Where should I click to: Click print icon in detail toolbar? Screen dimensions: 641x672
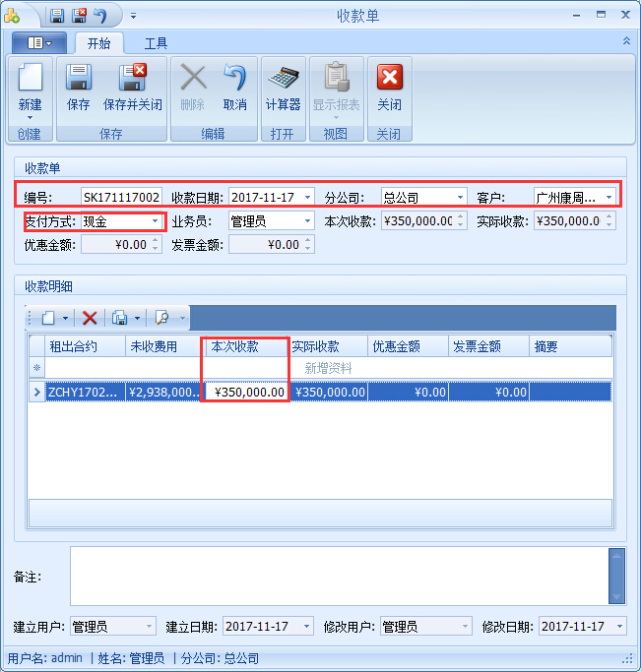tap(119, 318)
